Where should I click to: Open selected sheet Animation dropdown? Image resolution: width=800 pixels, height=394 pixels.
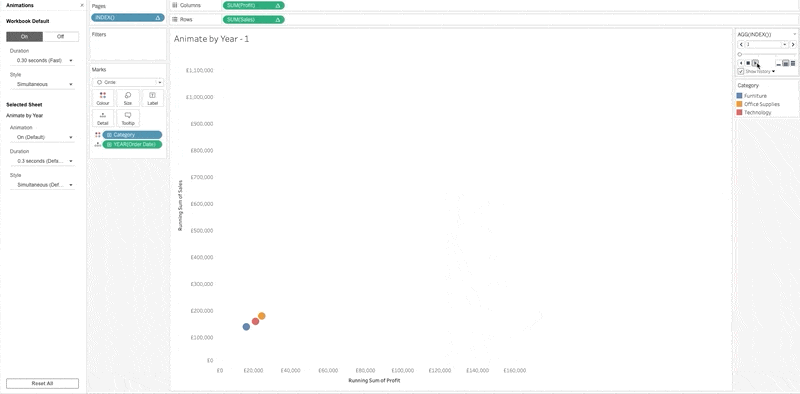coord(42,137)
